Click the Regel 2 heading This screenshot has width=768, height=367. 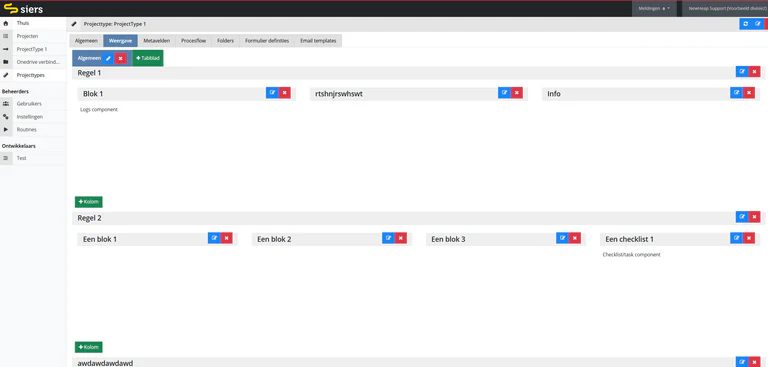(x=89, y=218)
